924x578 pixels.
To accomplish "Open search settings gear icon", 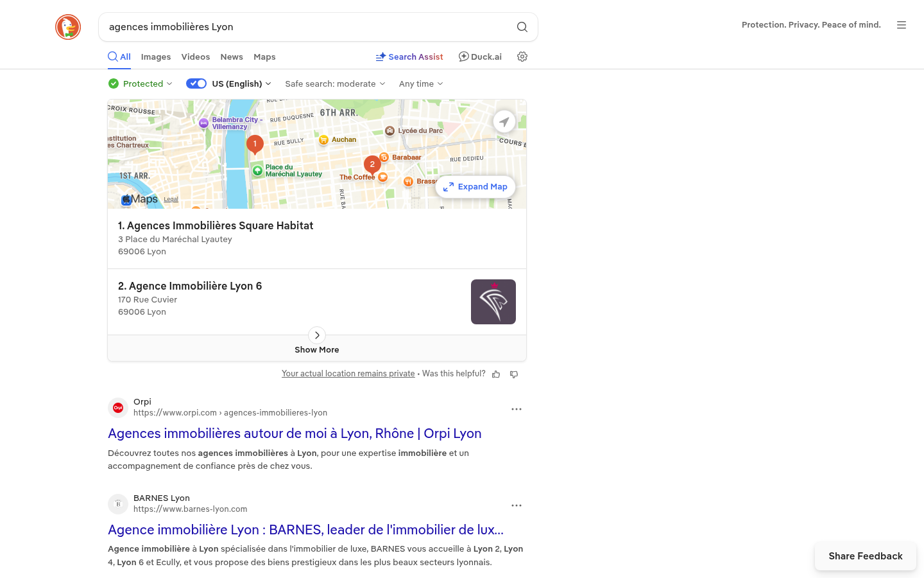I will click(x=522, y=57).
